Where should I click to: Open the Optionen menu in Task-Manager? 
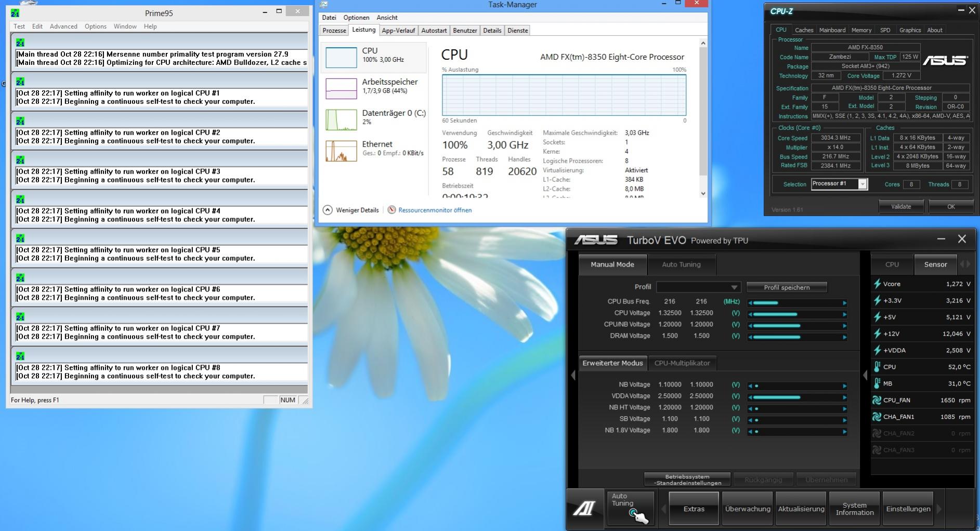(x=356, y=18)
